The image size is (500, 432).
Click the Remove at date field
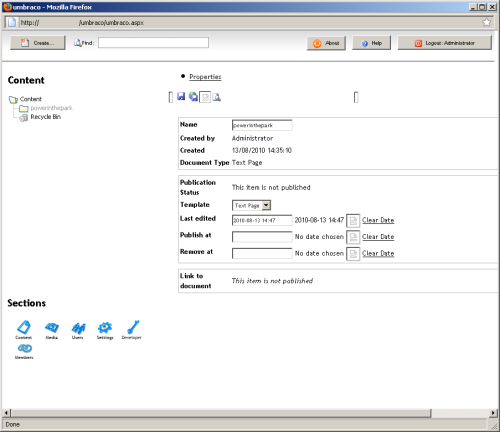262,253
